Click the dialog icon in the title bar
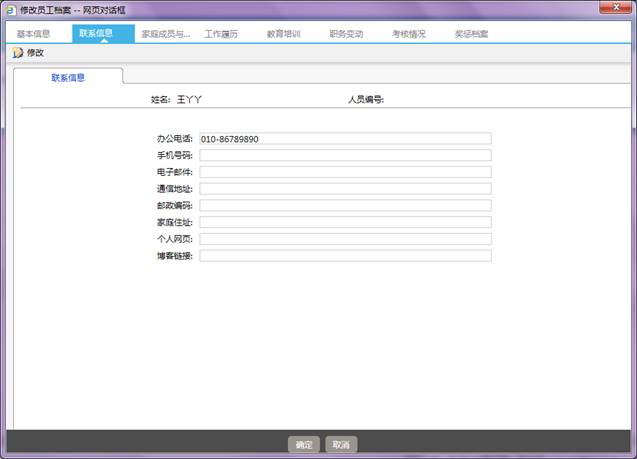 coord(11,9)
